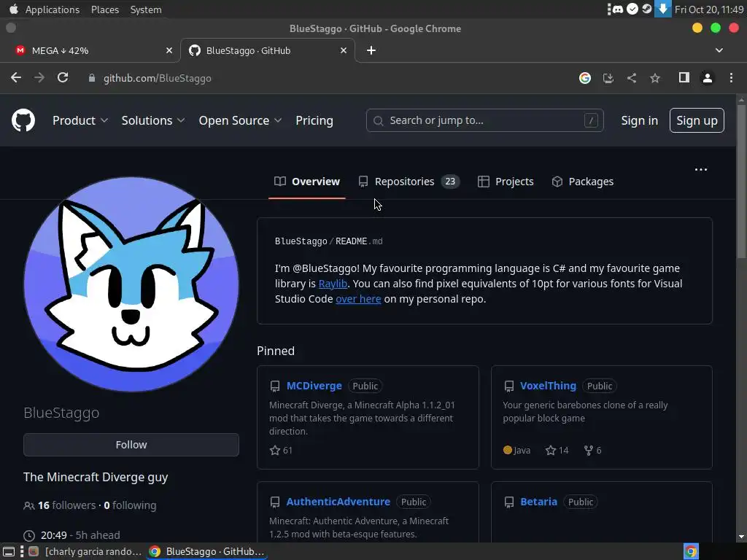Click the Fri Oct 20, 11:49 clock
Image resolution: width=747 pixels, height=560 pixels.
(x=709, y=9)
